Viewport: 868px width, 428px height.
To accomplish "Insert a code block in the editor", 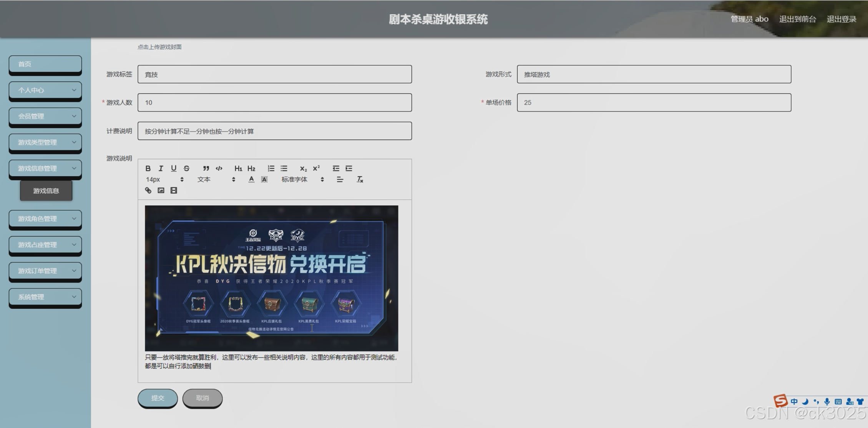I will point(219,168).
